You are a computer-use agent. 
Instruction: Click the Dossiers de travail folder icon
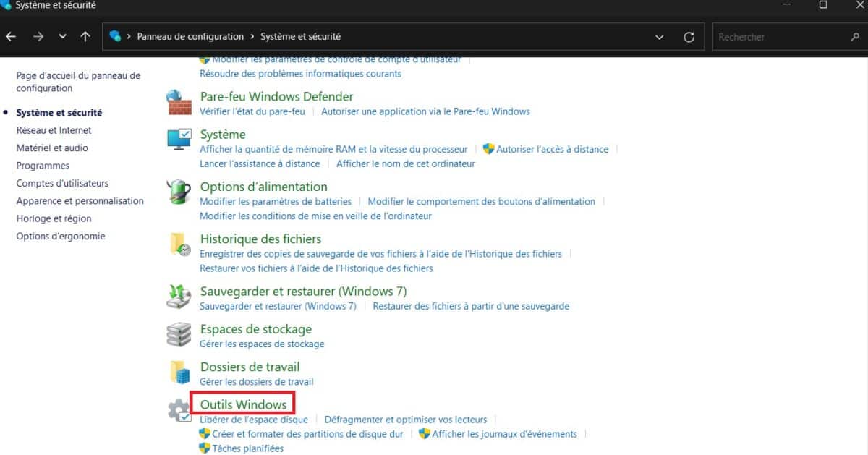[180, 372]
